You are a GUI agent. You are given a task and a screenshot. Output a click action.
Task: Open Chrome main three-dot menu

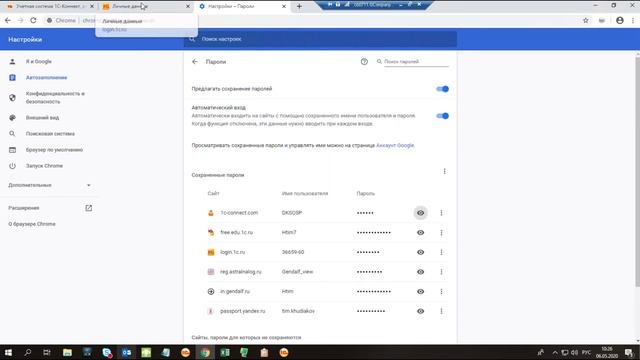click(x=633, y=20)
